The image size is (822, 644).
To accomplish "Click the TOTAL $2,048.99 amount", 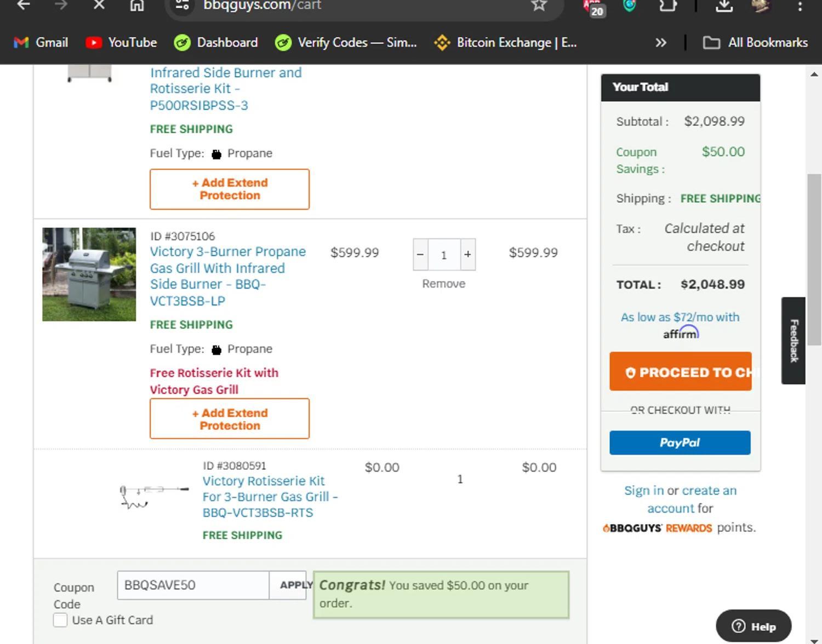I will pos(712,284).
